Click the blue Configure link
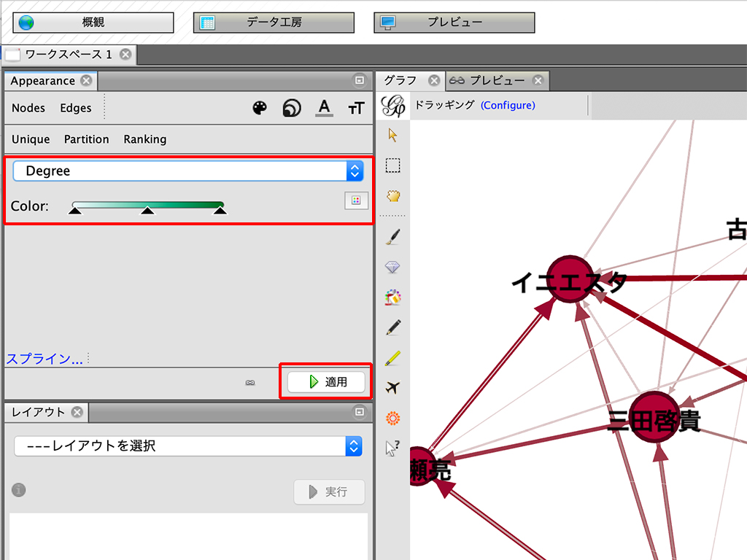The height and width of the screenshot is (560, 747). pos(508,105)
